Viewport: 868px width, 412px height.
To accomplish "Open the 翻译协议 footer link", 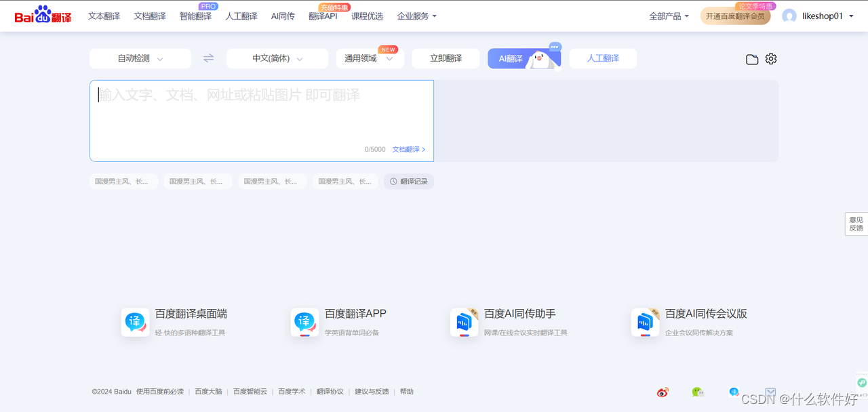I will coord(330,392).
